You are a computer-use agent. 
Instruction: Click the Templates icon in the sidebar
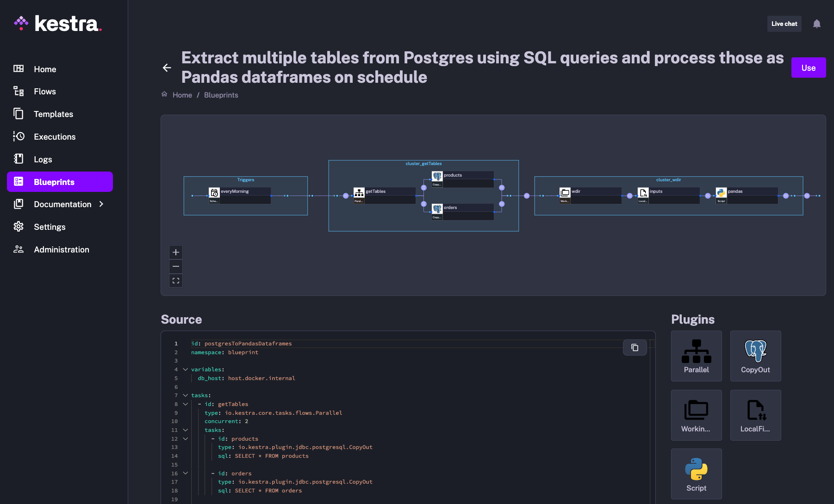[19, 114]
